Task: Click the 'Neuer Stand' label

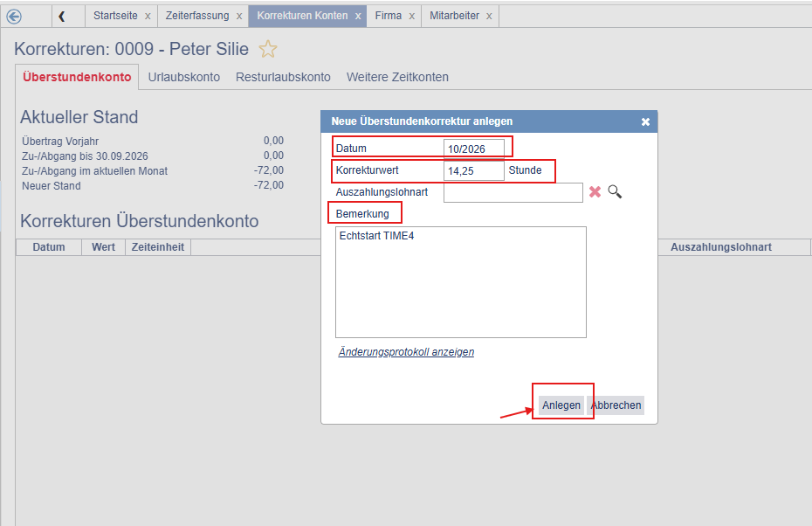Action: (x=52, y=185)
